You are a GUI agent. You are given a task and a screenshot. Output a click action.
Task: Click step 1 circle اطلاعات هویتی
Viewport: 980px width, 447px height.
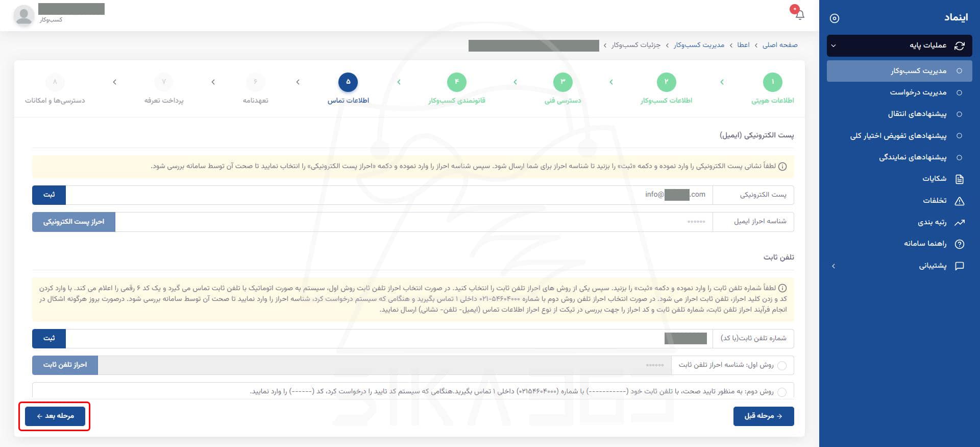click(772, 82)
